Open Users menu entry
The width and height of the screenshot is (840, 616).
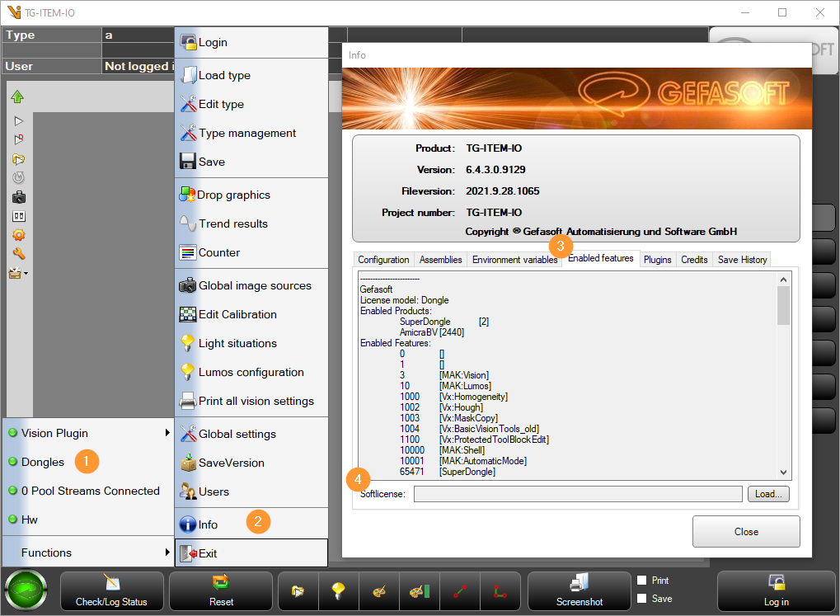251,491
